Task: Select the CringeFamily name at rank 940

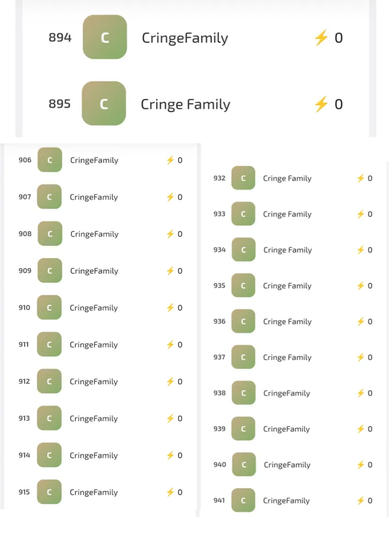Action: click(287, 464)
